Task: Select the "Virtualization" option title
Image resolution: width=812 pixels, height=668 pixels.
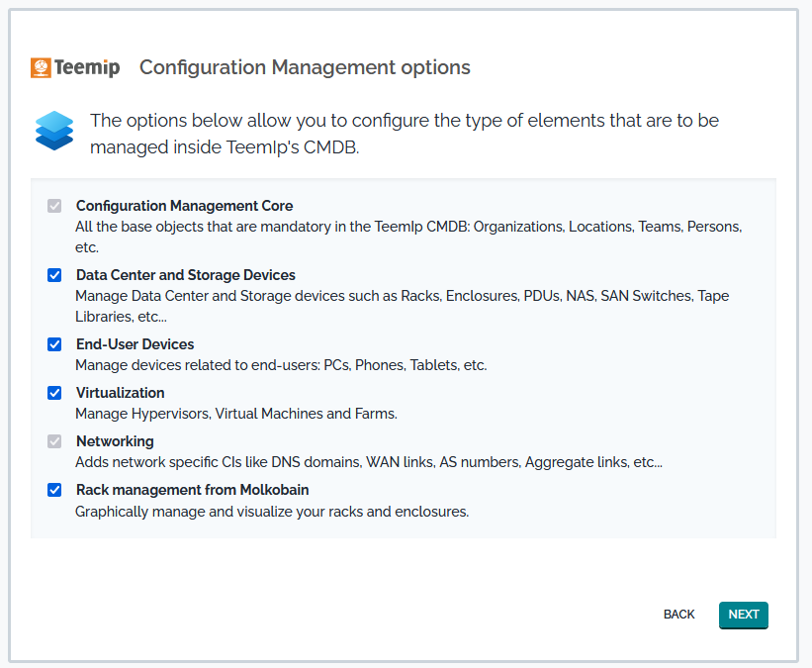Action: pyautogui.click(x=120, y=393)
